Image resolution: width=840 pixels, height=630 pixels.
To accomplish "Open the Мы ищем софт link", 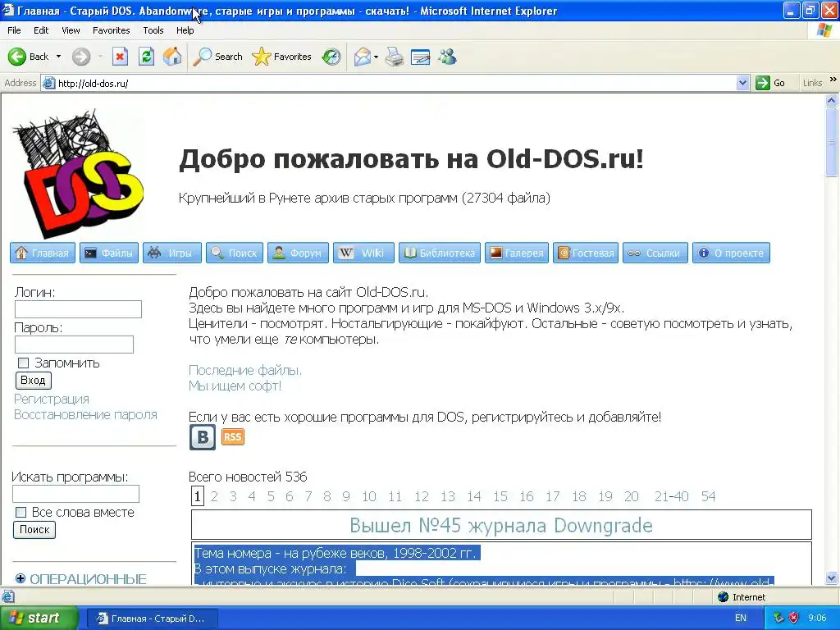I will pos(235,386).
